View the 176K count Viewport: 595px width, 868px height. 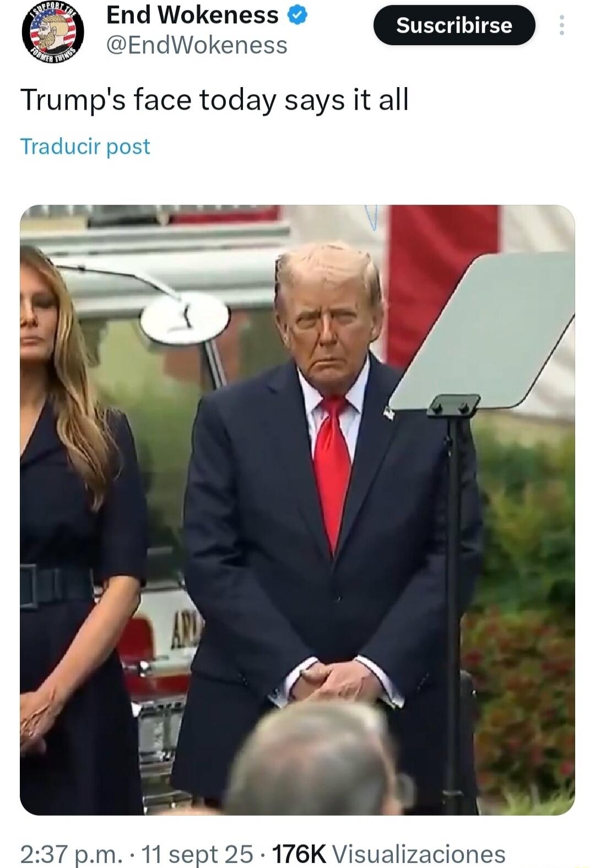pyautogui.click(x=300, y=854)
